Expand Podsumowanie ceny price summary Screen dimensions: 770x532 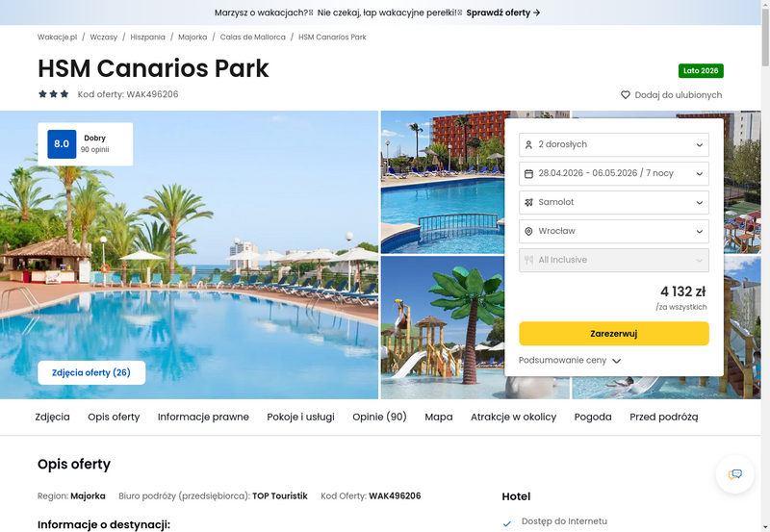pos(570,360)
